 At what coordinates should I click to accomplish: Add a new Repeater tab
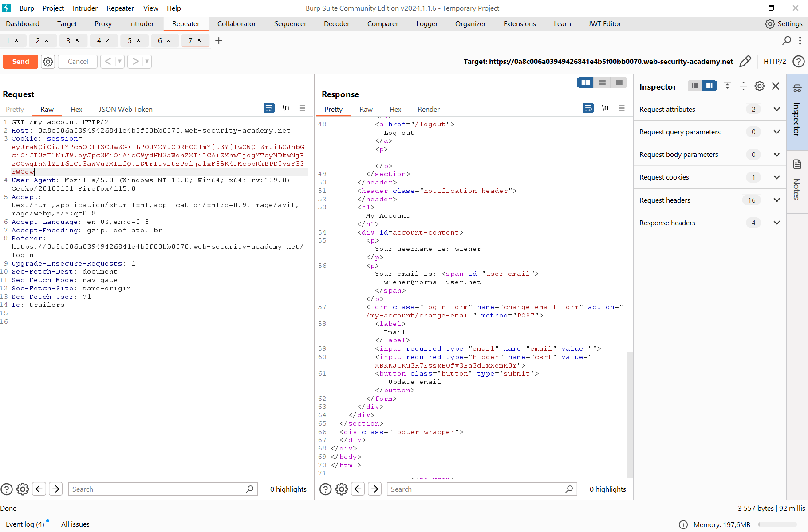tap(219, 41)
